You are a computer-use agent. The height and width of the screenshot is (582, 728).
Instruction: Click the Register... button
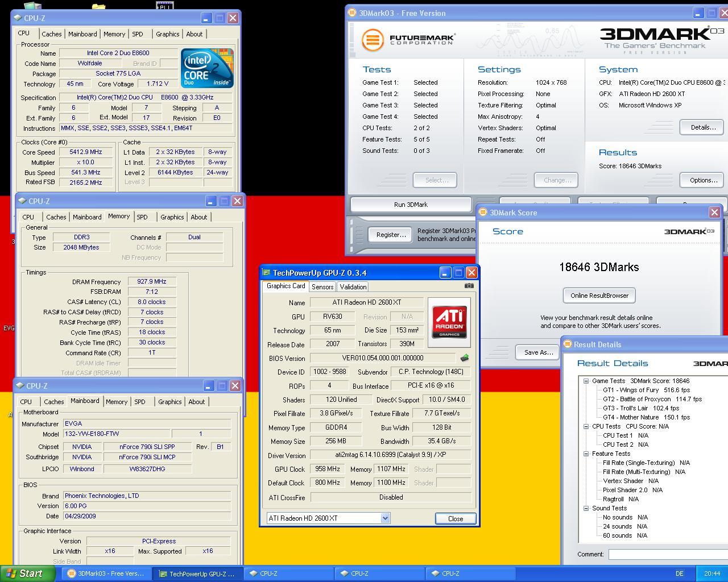coord(391,235)
